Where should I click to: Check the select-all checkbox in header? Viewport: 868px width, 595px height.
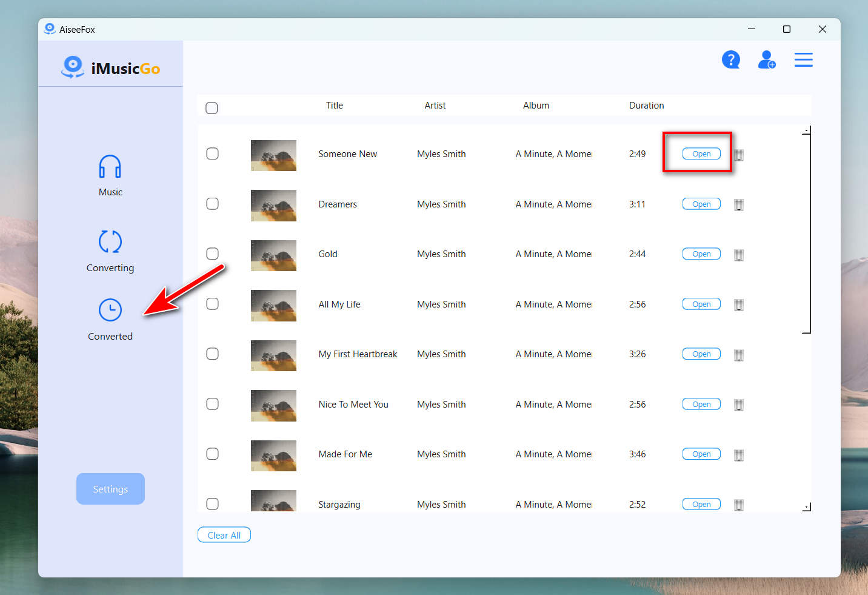point(212,107)
